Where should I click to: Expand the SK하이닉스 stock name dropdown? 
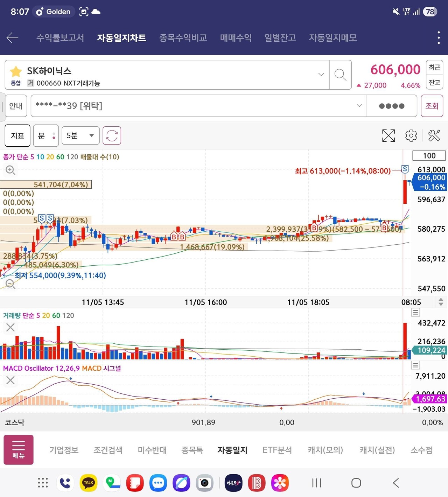coord(321,75)
